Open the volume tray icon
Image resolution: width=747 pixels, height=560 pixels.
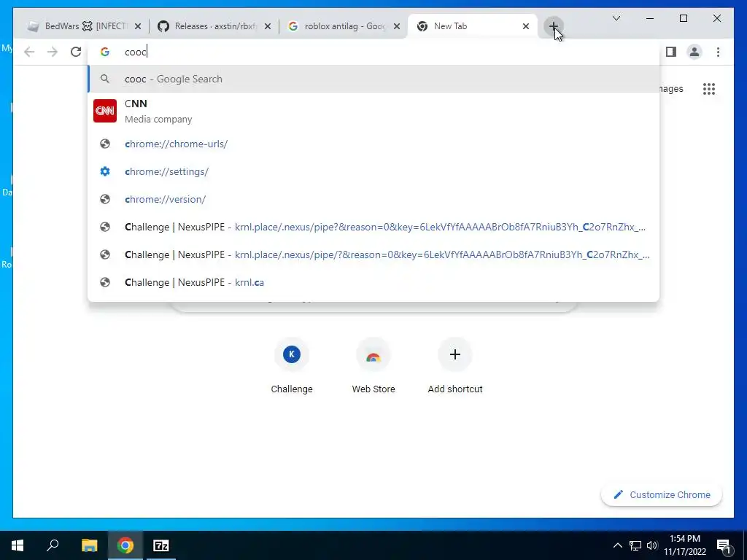pyautogui.click(x=652, y=545)
